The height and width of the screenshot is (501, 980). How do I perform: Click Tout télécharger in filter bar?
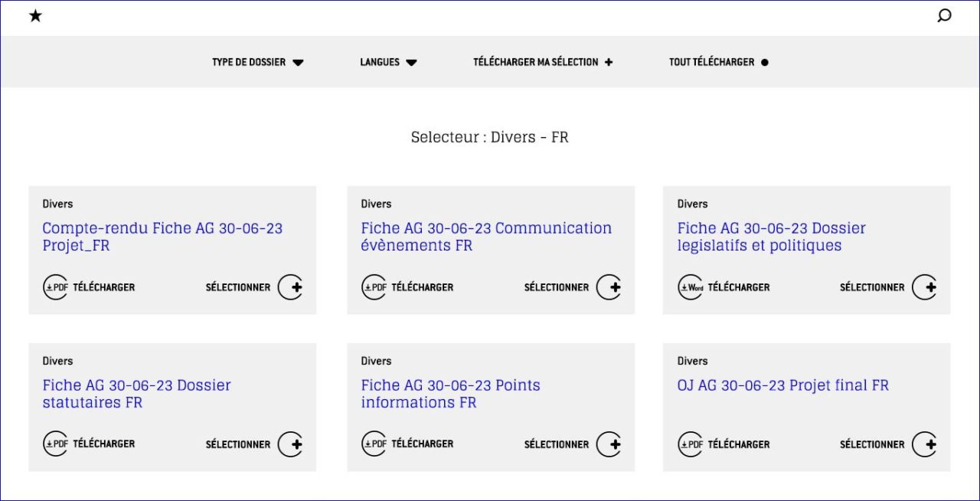click(718, 62)
